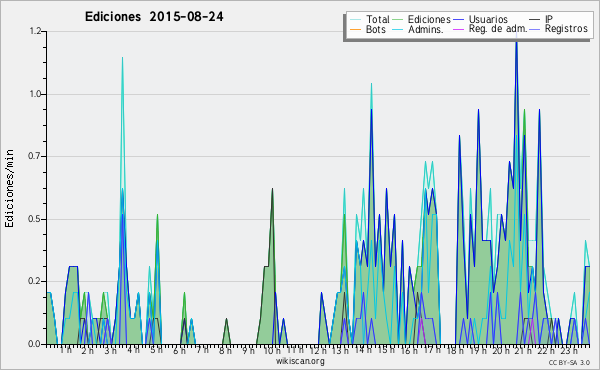
Task: Click the 1.2 value on the vertical axis
Action: click(35, 31)
